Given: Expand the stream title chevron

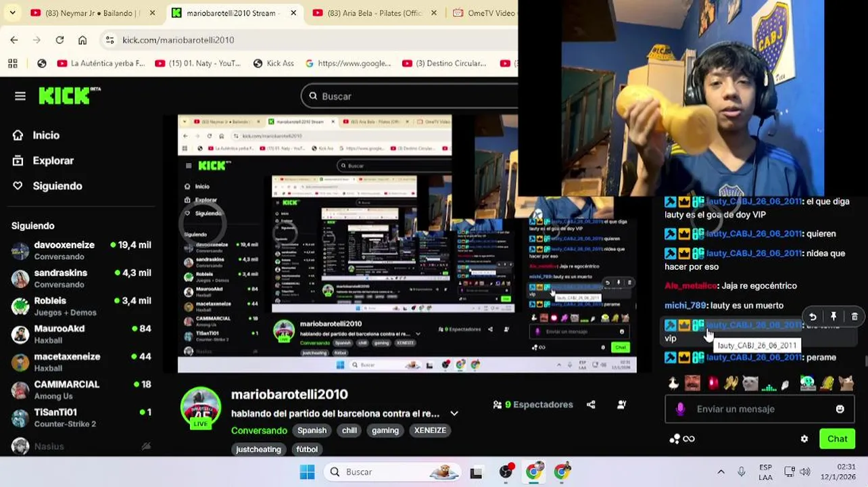Looking at the screenshot, I should click(x=454, y=413).
